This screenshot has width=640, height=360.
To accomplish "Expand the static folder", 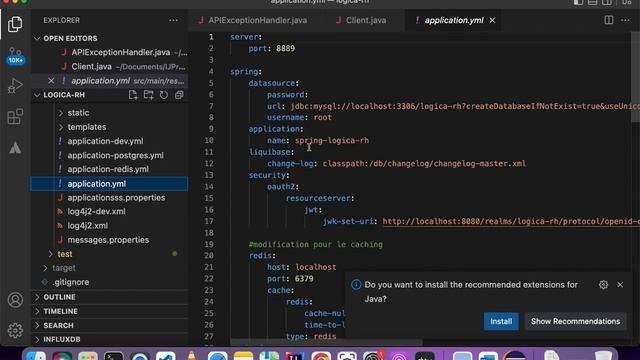I will [78, 113].
